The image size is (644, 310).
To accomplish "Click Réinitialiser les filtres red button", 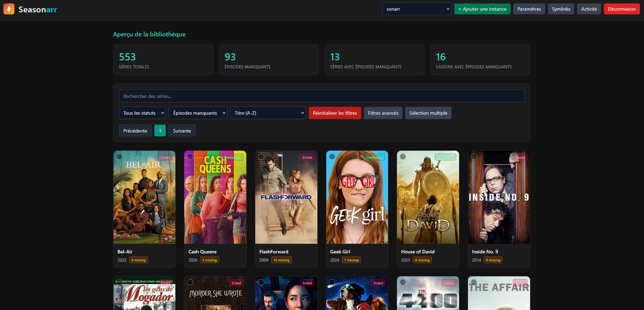I will coord(335,113).
